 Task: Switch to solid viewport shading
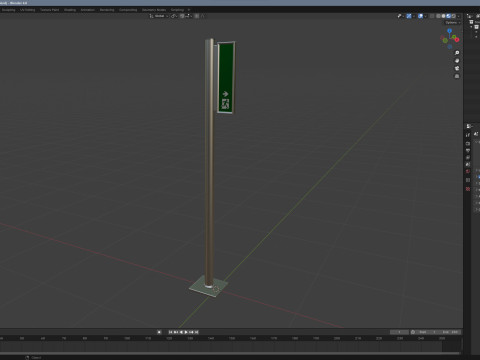coord(443,16)
